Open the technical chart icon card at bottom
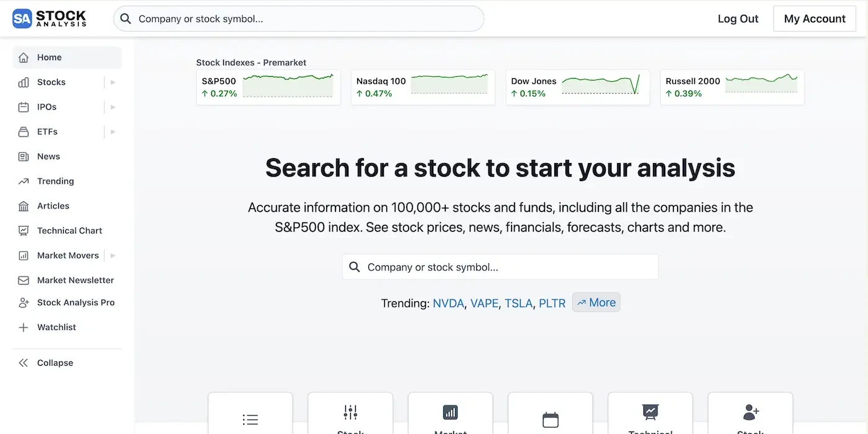 650,413
